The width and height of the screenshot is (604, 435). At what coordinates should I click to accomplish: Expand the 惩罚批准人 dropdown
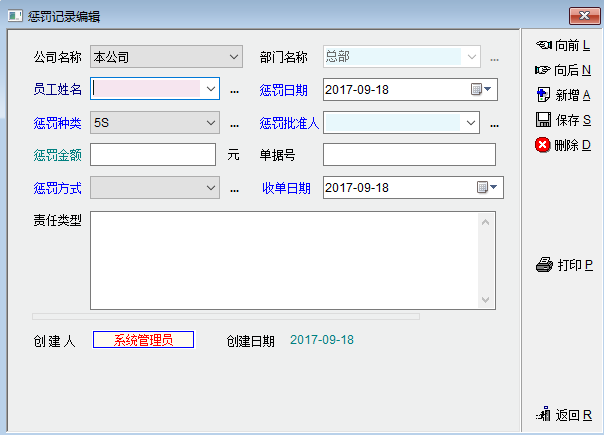coord(472,123)
